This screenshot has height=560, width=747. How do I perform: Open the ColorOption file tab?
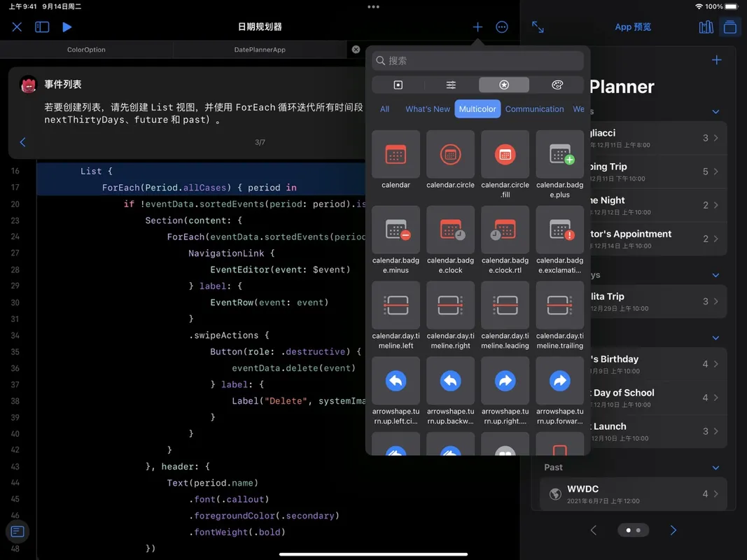86,50
